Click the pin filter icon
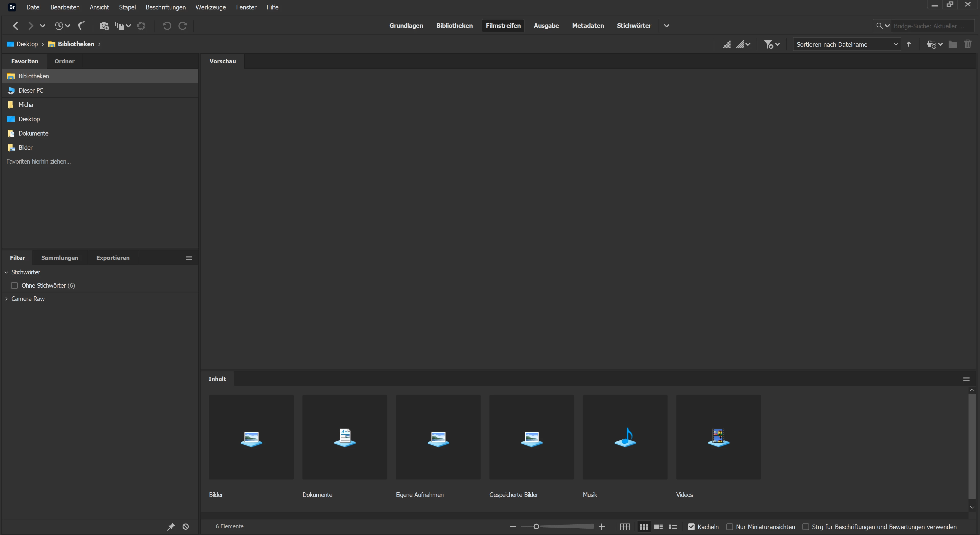980x535 pixels. pyautogui.click(x=171, y=527)
